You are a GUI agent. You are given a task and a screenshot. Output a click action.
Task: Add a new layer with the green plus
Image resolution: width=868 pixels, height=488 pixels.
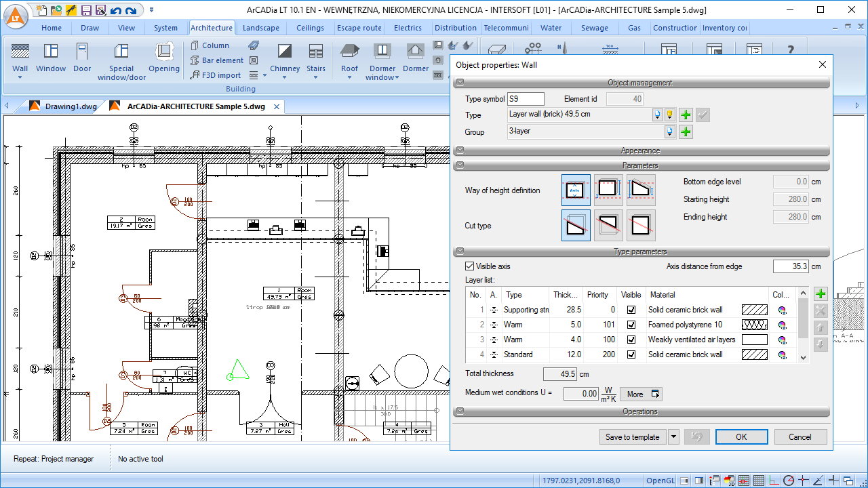821,294
